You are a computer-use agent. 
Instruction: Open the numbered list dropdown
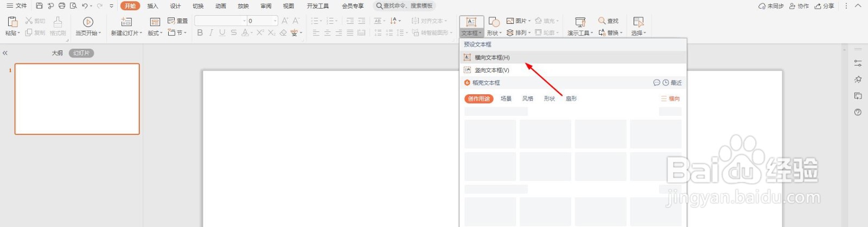pyautogui.click(x=337, y=21)
